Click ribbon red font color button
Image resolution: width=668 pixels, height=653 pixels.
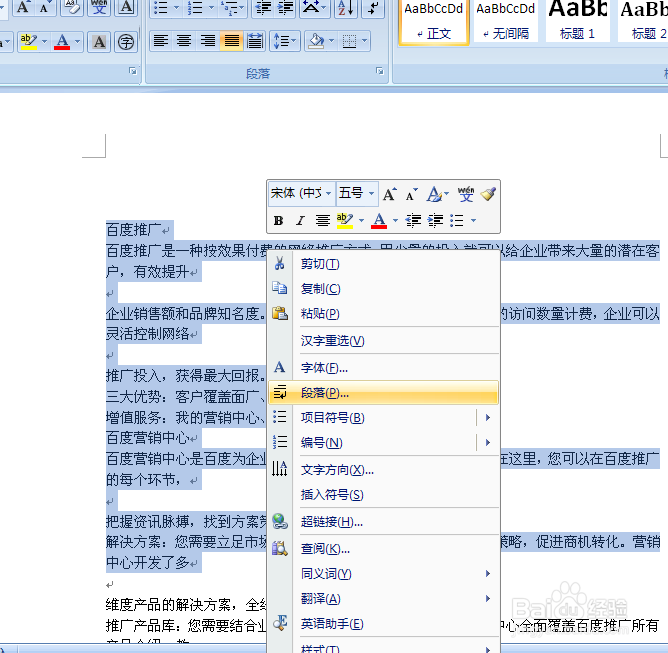click(62, 42)
